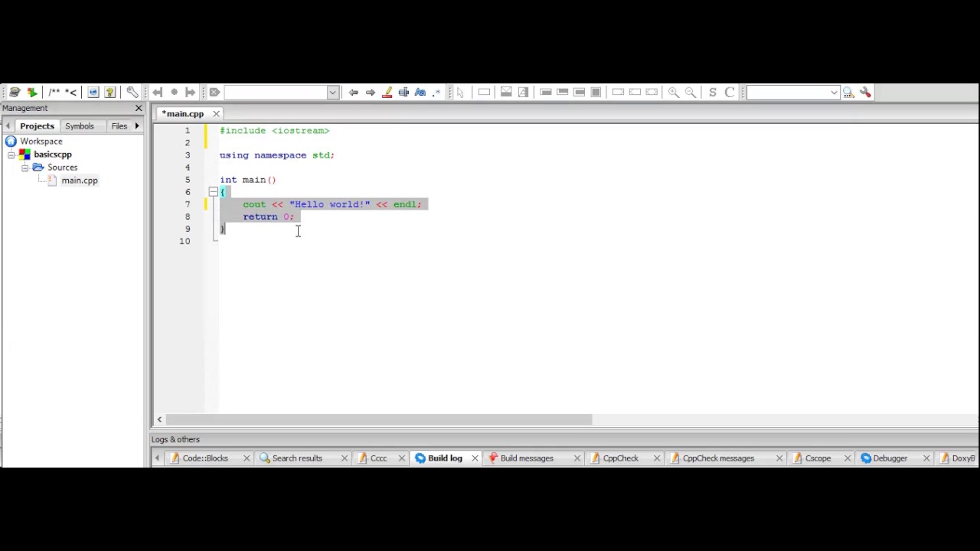Image resolution: width=980 pixels, height=551 pixels.
Task: Open the incremental search dropdown box
Action: point(281,92)
